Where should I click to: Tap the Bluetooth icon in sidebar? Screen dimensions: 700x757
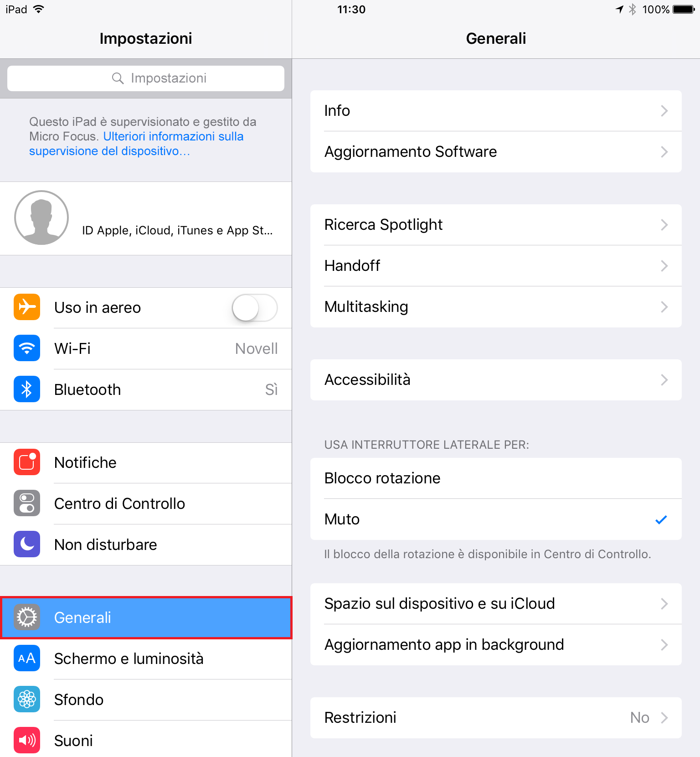tap(27, 389)
